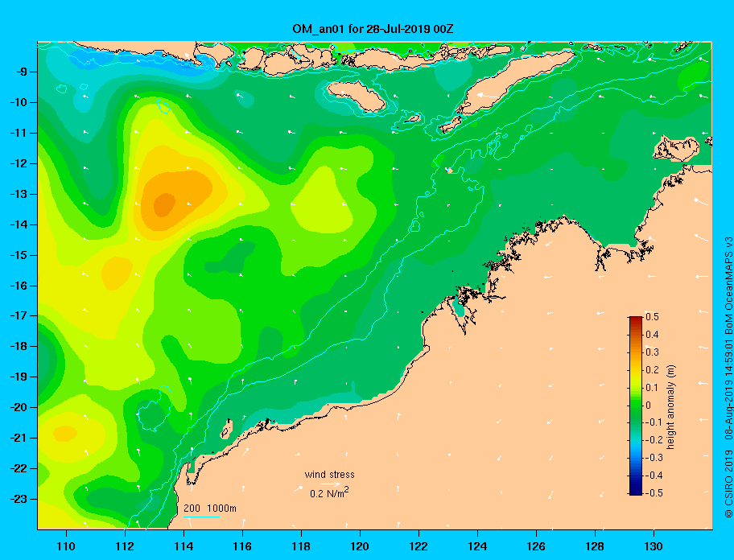Click the '0' color scale label
The width and height of the screenshot is (734, 560).
[x=649, y=406]
